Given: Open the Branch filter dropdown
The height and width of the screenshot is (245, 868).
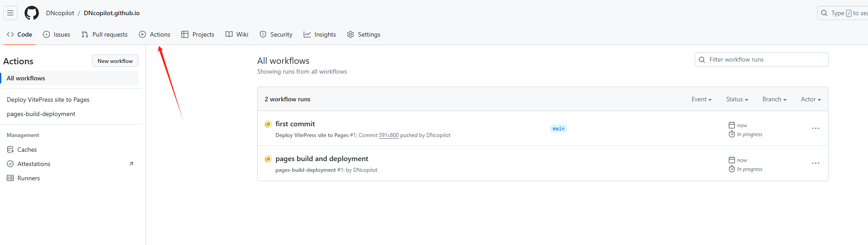Looking at the screenshot, I should (x=775, y=99).
